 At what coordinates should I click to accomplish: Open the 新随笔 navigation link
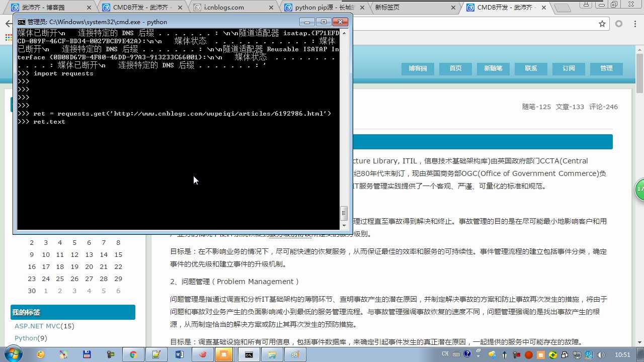pyautogui.click(x=493, y=68)
